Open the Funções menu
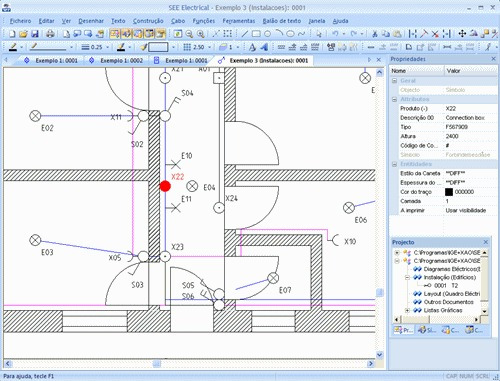Screen dimensions: 500x381 204,21
